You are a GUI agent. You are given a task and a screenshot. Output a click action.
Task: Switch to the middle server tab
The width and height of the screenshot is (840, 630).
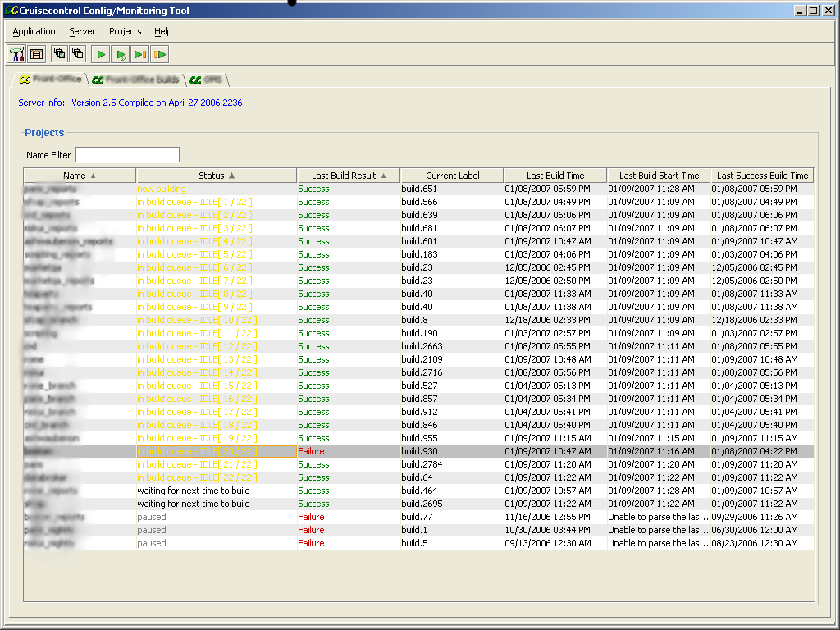click(x=135, y=80)
